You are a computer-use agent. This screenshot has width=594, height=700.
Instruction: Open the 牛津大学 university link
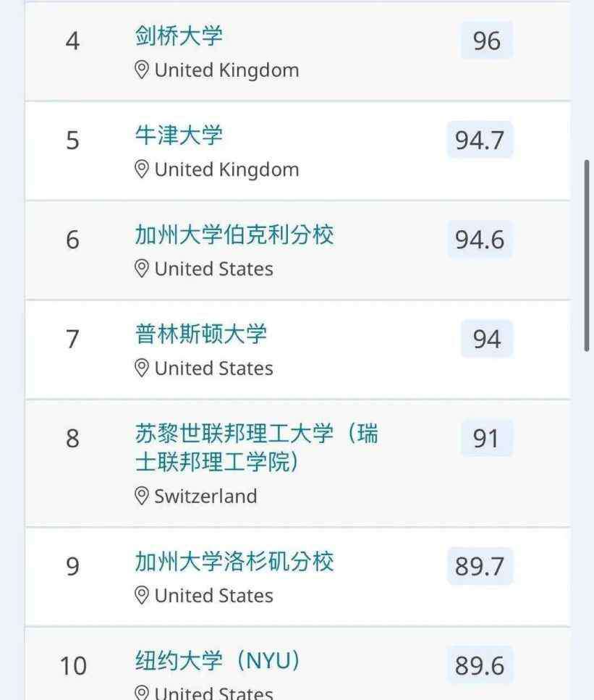click(179, 135)
